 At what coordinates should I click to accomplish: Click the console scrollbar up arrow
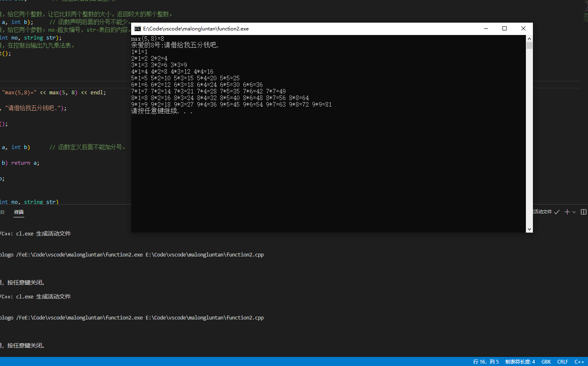click(x=529, y=39)
